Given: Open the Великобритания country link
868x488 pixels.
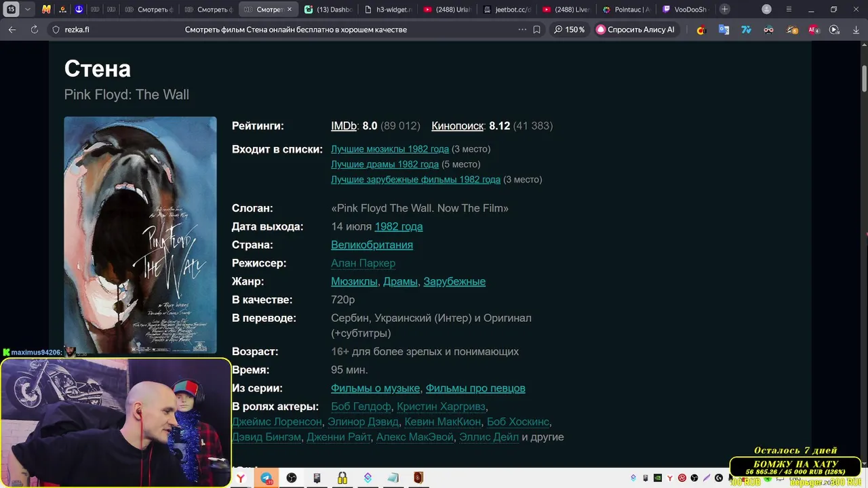Looking at the screenshot, I should click(372, 245).
